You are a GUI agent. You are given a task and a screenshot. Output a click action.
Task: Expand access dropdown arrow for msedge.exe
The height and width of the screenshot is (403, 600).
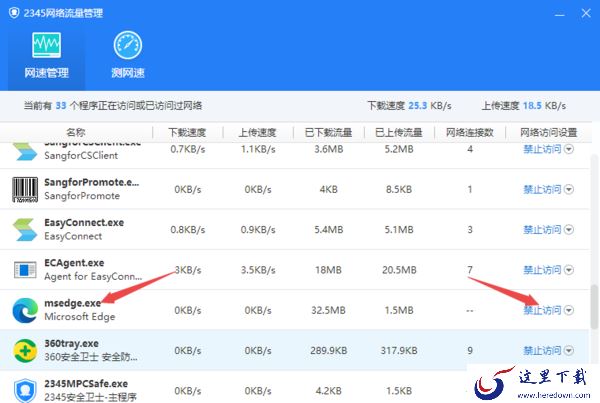(569, 310)
